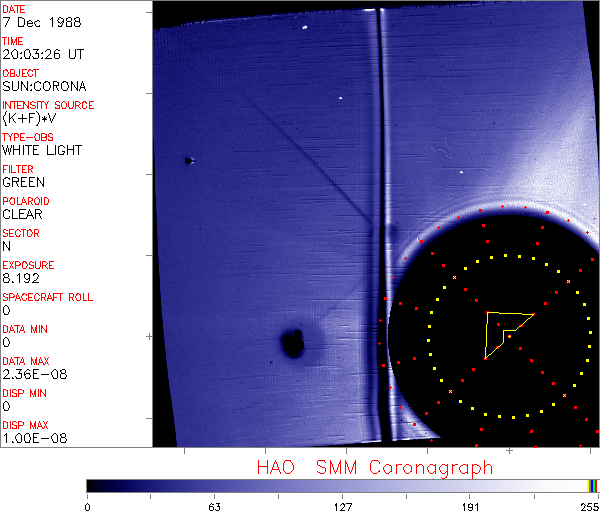Viewport: 600px width, 512px height.
Task: Click the '2.36E-08' data max value
Action: (x=30, y=374)
